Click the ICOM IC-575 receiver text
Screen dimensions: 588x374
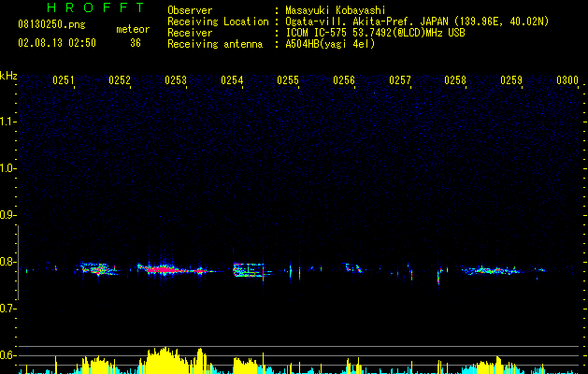coord(375,33)
